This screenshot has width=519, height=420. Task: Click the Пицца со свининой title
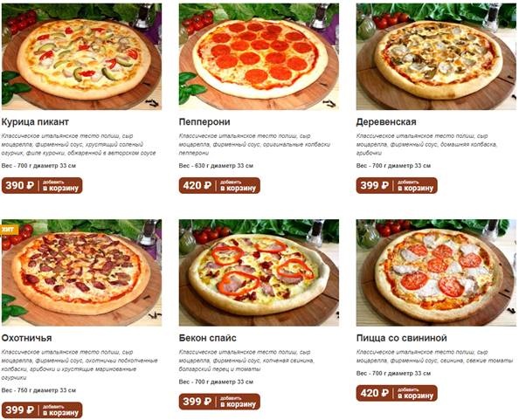402,338
